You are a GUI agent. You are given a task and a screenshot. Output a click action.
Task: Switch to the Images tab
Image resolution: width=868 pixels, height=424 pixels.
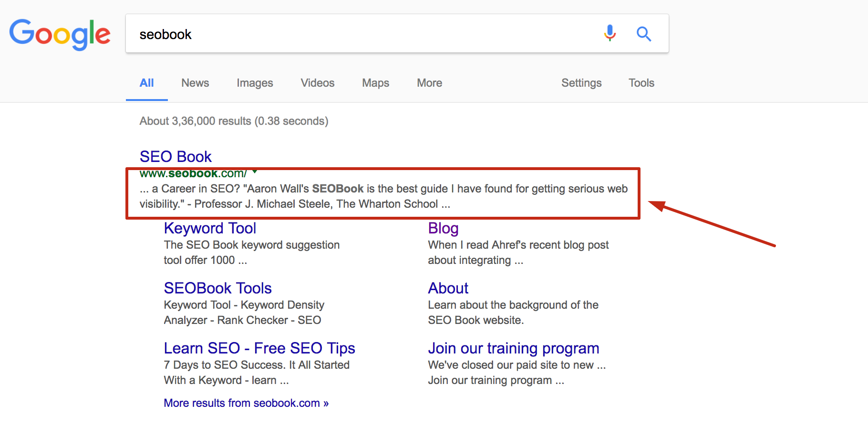(255, 83)
